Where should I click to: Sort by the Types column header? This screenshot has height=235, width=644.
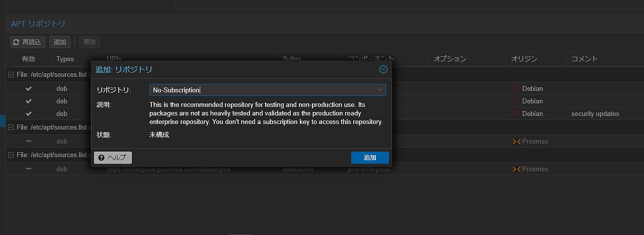pos(76,59)
